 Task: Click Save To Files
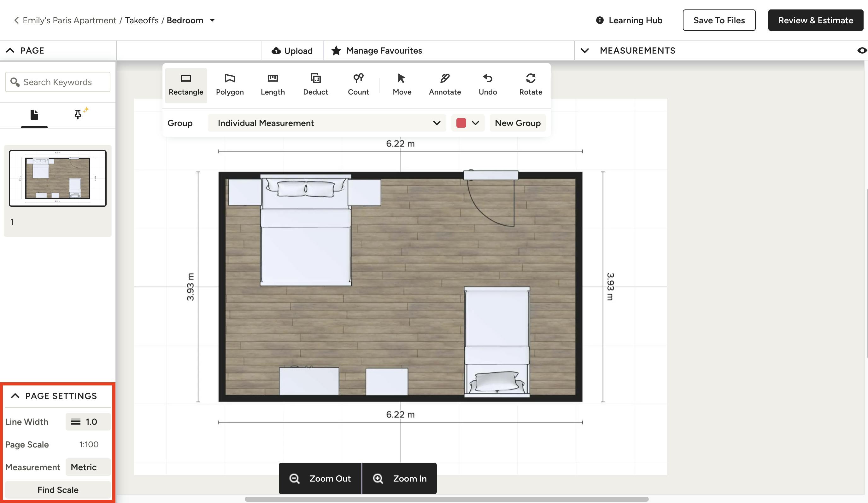(719, 20)
